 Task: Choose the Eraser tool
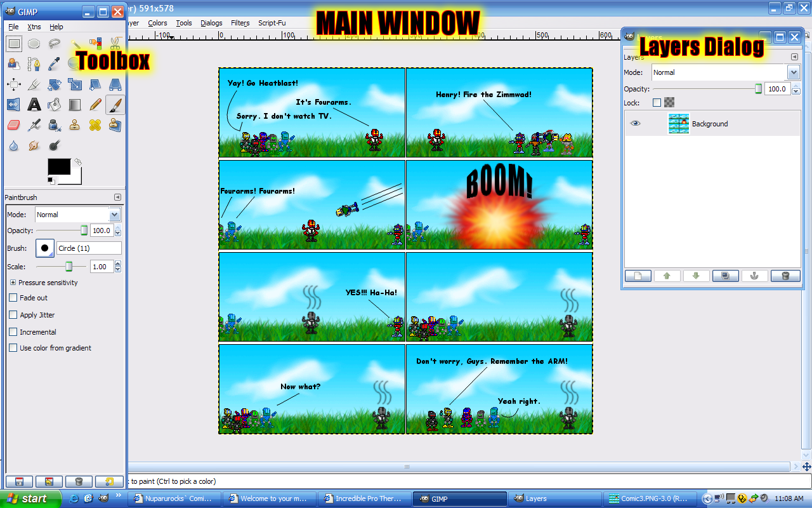click(x=14, y=125)
